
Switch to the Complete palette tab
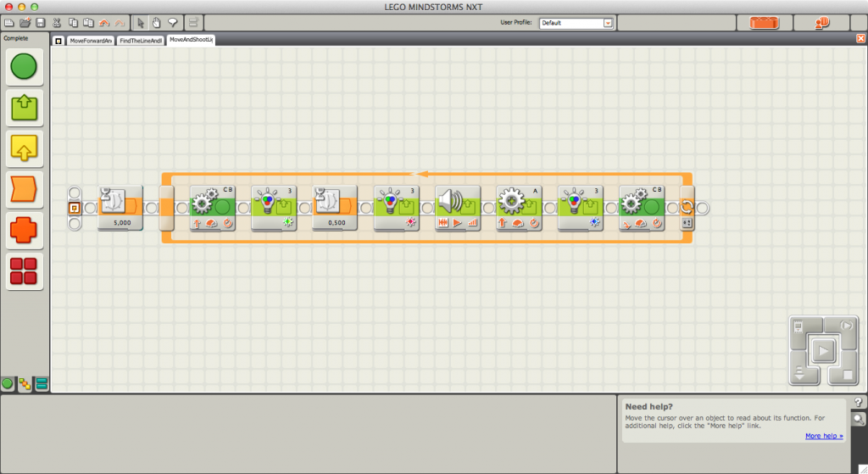tap(25, 384)
